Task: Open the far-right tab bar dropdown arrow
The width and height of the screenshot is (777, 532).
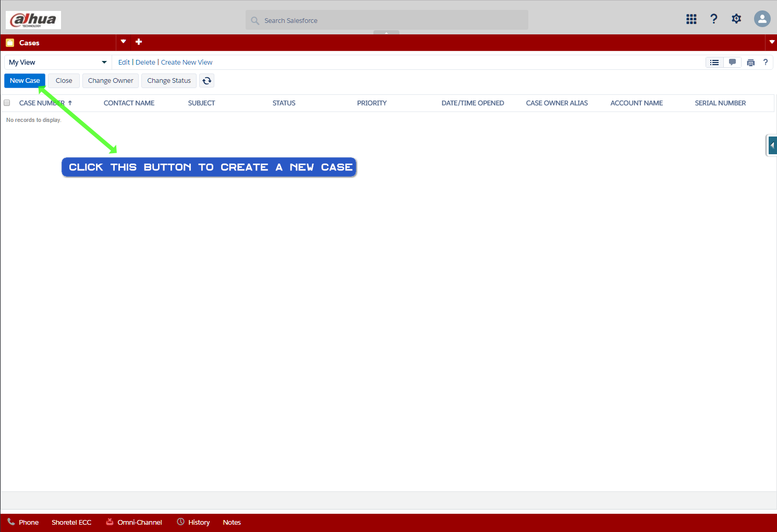Action: (x=772, y=42)
